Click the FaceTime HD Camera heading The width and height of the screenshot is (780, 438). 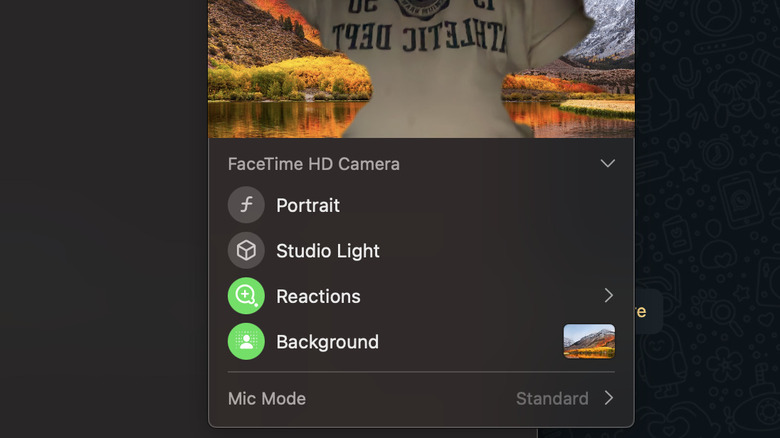313,164
